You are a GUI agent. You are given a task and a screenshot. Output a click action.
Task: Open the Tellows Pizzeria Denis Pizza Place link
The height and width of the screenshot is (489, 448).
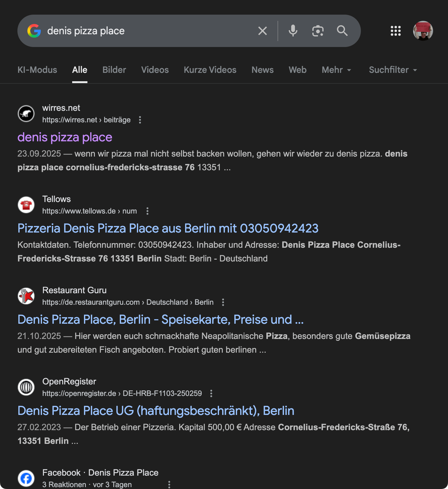[x=168, y=228]
